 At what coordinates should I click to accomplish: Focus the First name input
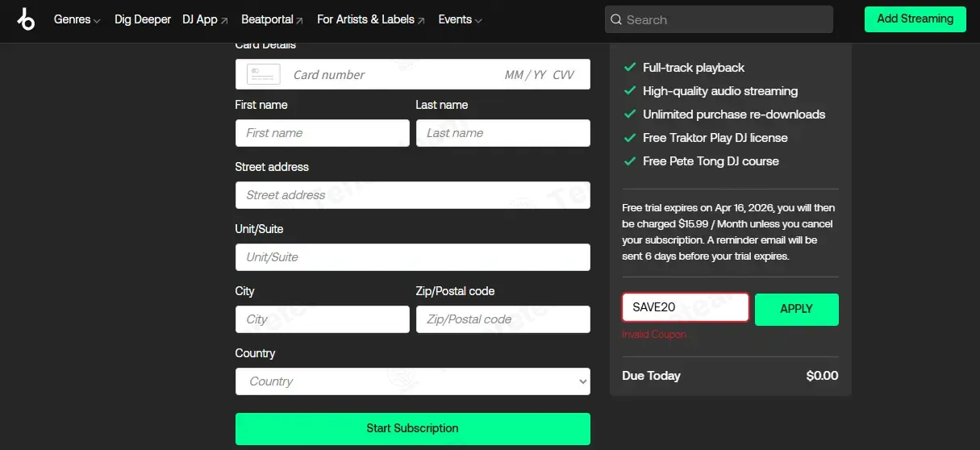(x=322, y=133)
